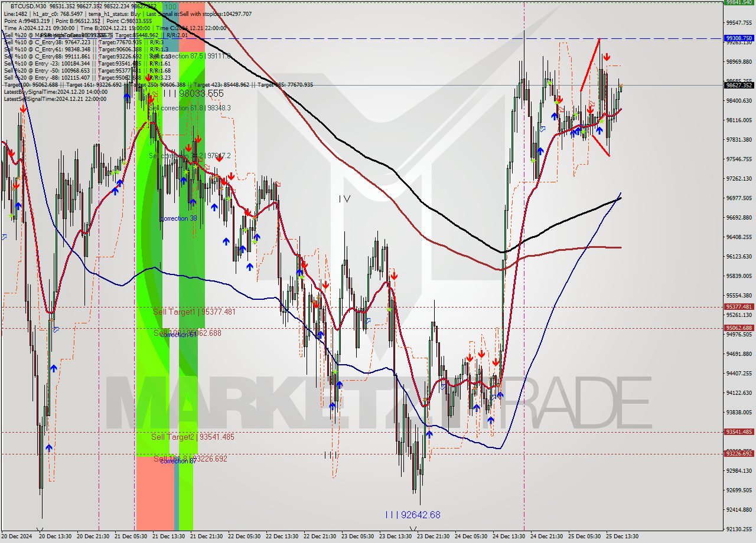756x543 pixels.
Task: Click the '23 Dec 21:30' time label
Action: coord(434,537)
